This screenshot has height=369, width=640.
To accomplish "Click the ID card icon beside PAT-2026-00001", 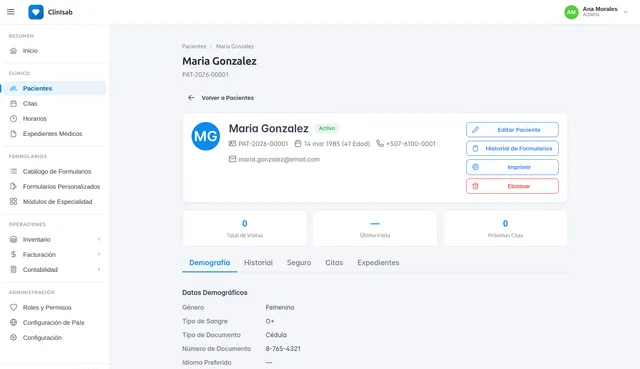I will (232, 143).
